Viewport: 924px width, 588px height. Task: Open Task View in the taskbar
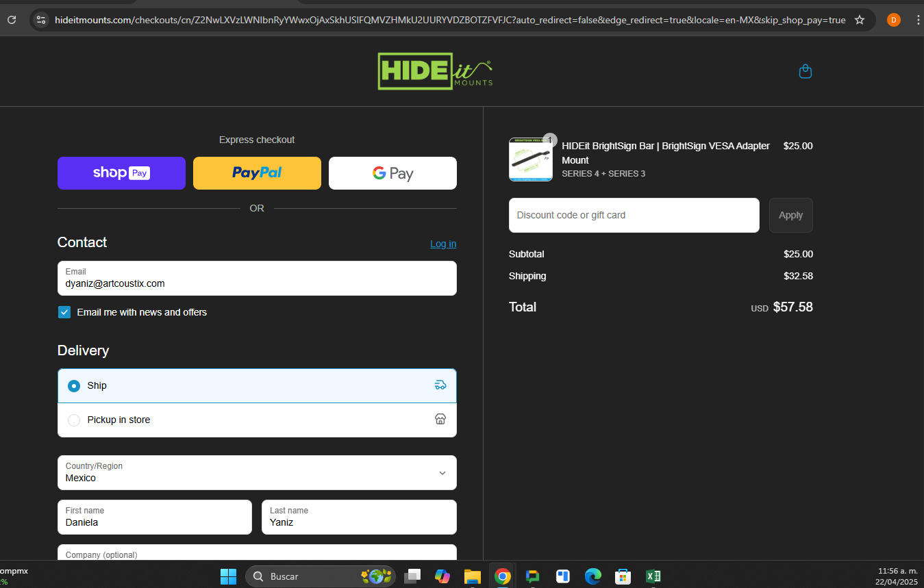[x=412, y=576]
